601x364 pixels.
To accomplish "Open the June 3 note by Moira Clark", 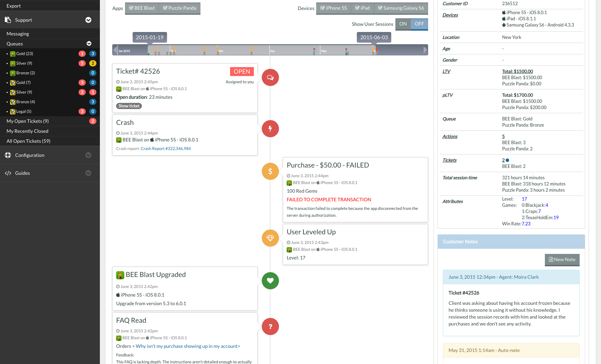I will pos(511,277).
